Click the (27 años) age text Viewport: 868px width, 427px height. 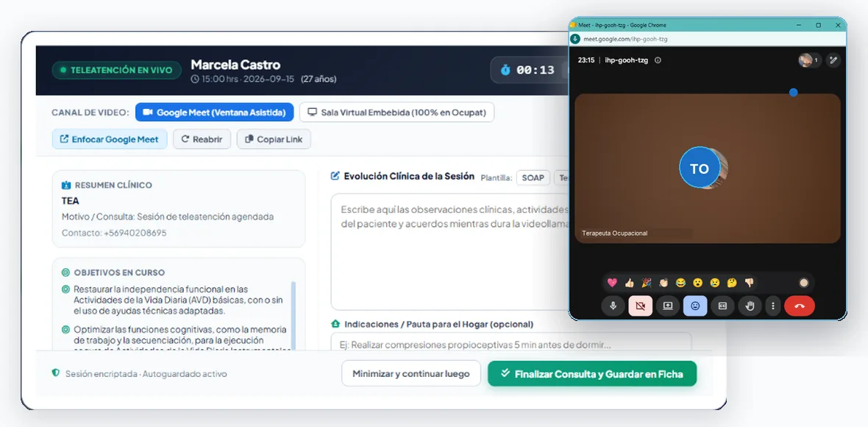319,80
